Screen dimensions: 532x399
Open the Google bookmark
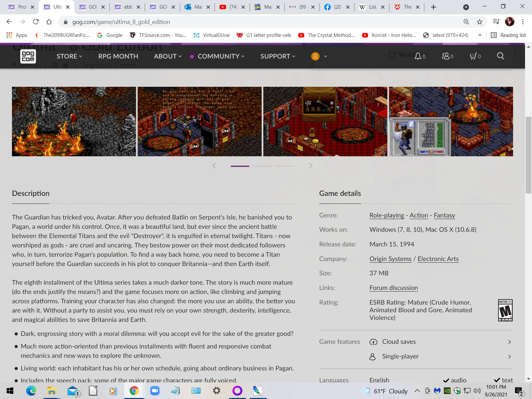[x=110, y=35]
